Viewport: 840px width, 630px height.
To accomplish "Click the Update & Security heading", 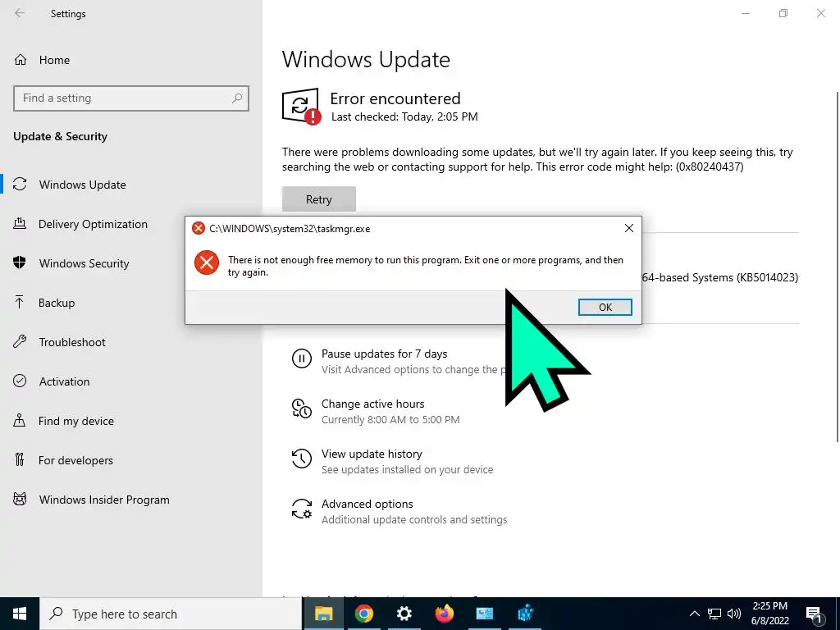I will pyautogui.click(x=60, y=136).
